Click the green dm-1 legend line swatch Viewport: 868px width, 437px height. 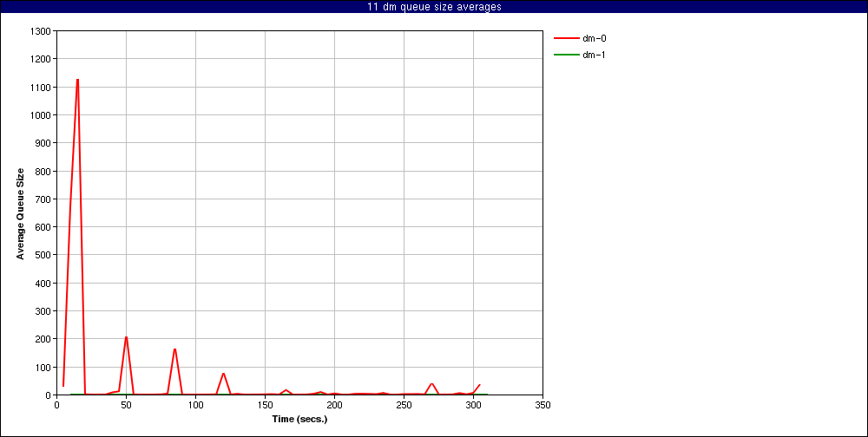tap(566, 55)
